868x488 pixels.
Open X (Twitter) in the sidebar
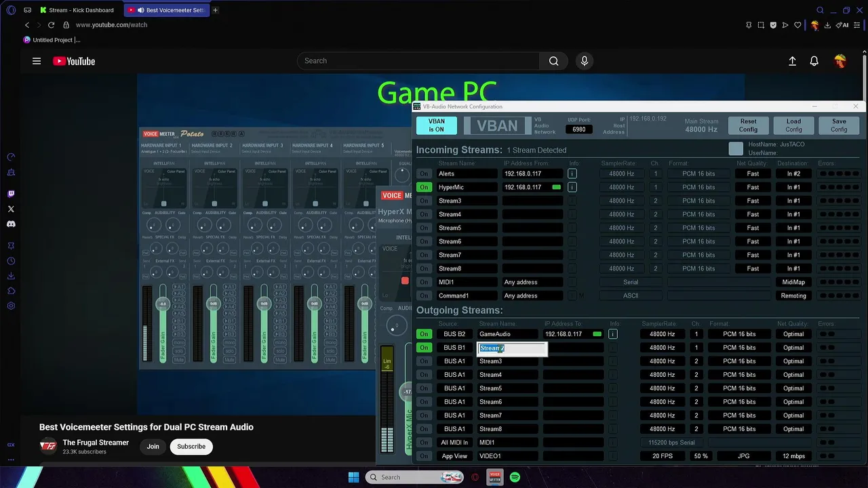pos(11,209)
